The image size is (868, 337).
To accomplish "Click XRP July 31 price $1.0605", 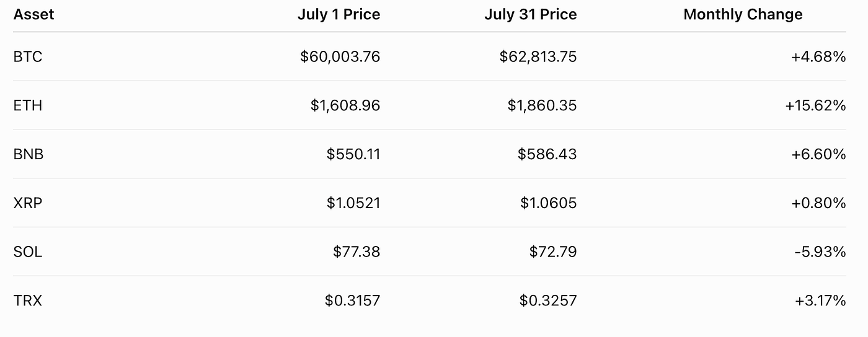I will [548, 203].
